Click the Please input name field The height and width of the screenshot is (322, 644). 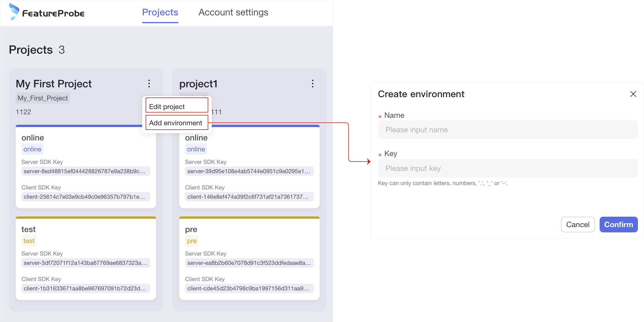(x=508, y=130)
